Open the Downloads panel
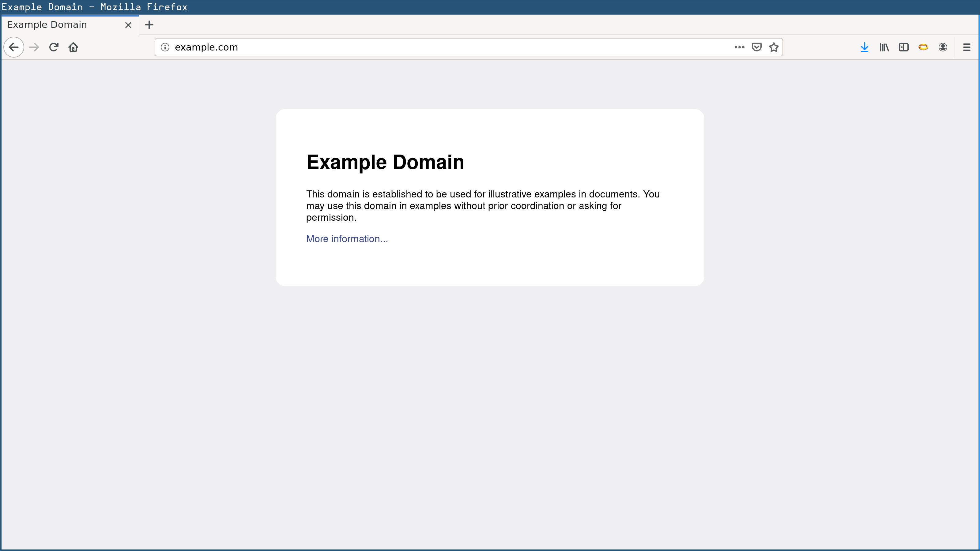Viewport: 980px width, 551px height. point(864,47)
